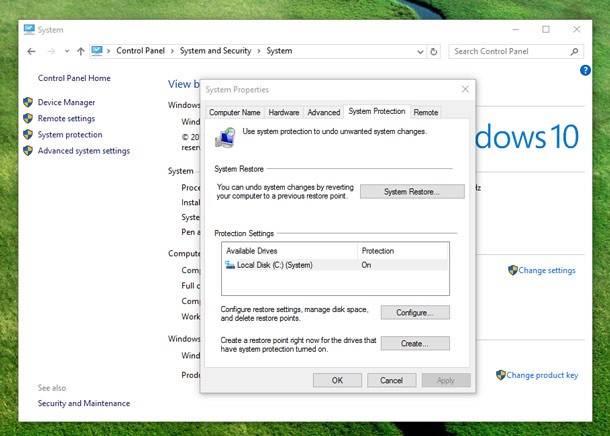Viewport: 610px width, 436px height.
Task: Click Change product key link
Action: pyautogui.click(x=542, y=375)
